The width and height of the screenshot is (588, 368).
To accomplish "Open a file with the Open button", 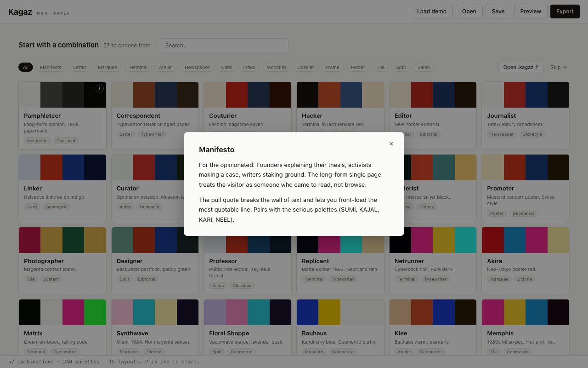I will click(x=469, y=11).
